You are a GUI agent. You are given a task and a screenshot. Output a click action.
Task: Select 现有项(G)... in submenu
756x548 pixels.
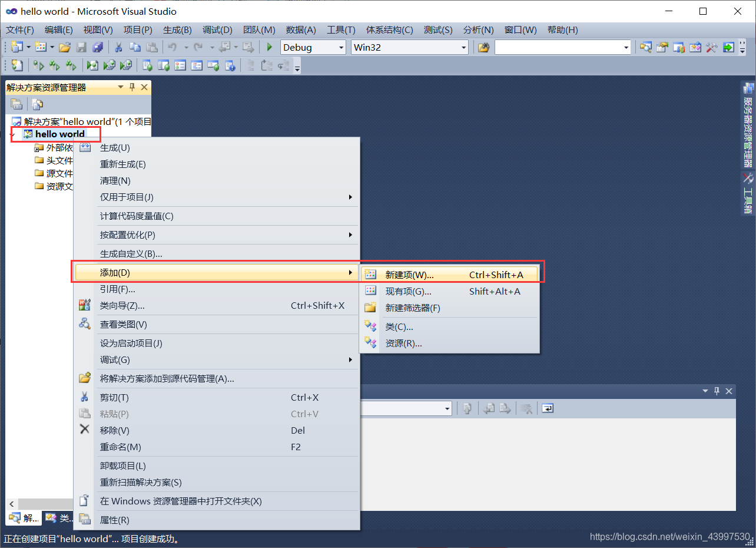(x=450, y=291)
